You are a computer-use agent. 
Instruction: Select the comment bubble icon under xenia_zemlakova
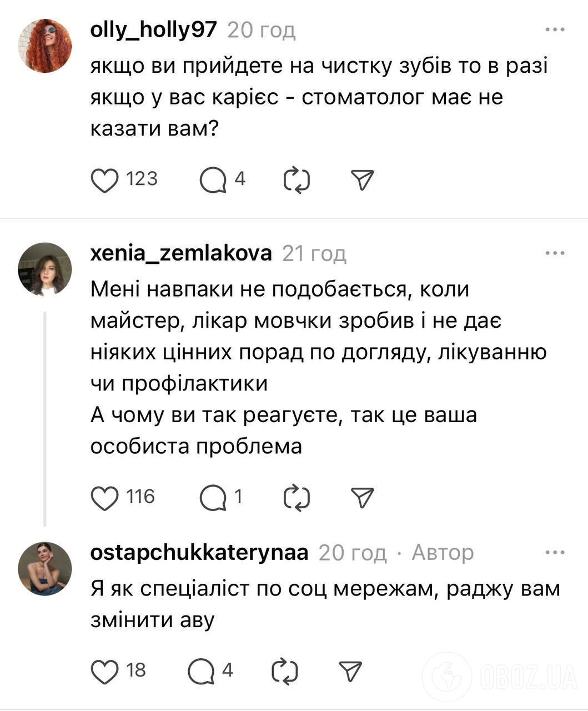pyautogui.click(x=214, y=496)
